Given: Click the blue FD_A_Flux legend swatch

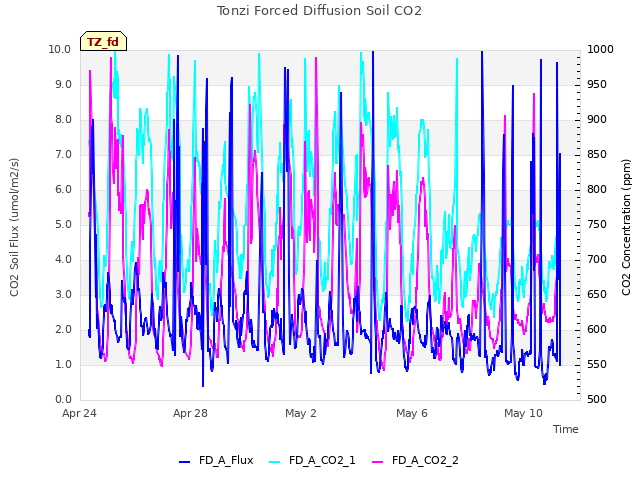Looking at the screenshot, I should pos(184,462).
